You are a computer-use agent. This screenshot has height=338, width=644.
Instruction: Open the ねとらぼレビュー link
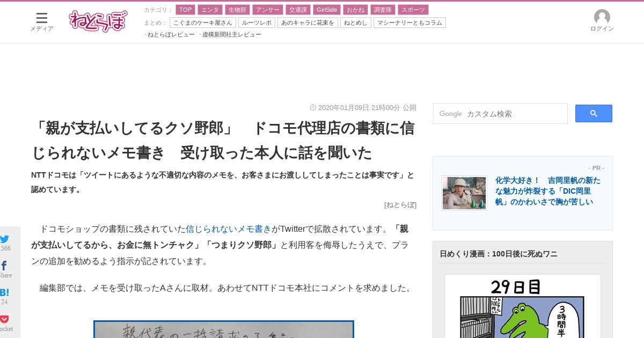tap(171, 34)
